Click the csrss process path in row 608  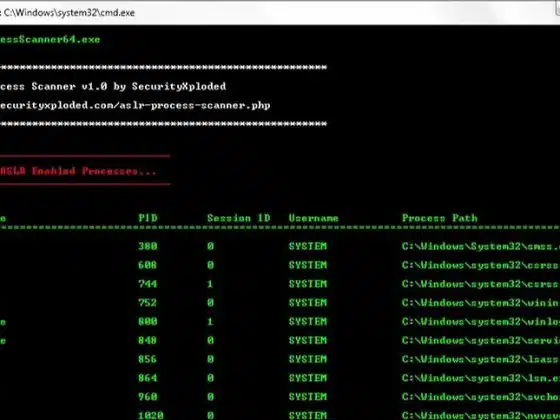click(481, 265)
